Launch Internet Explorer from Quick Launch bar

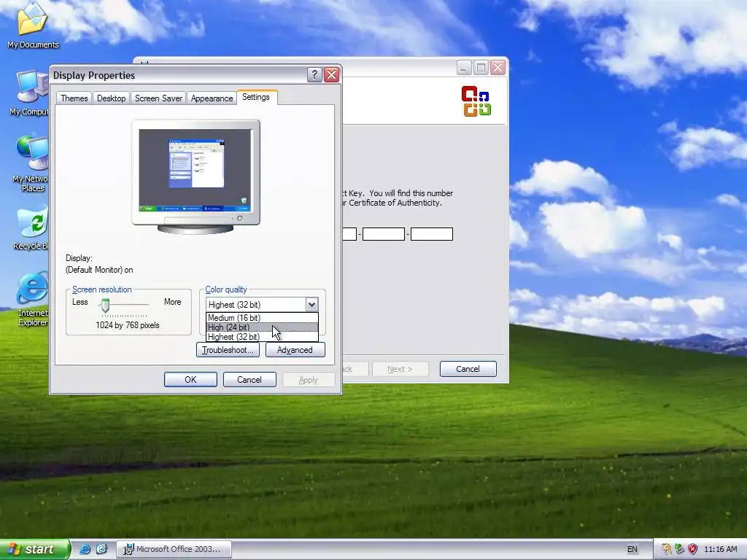click(x=85, y=549)
